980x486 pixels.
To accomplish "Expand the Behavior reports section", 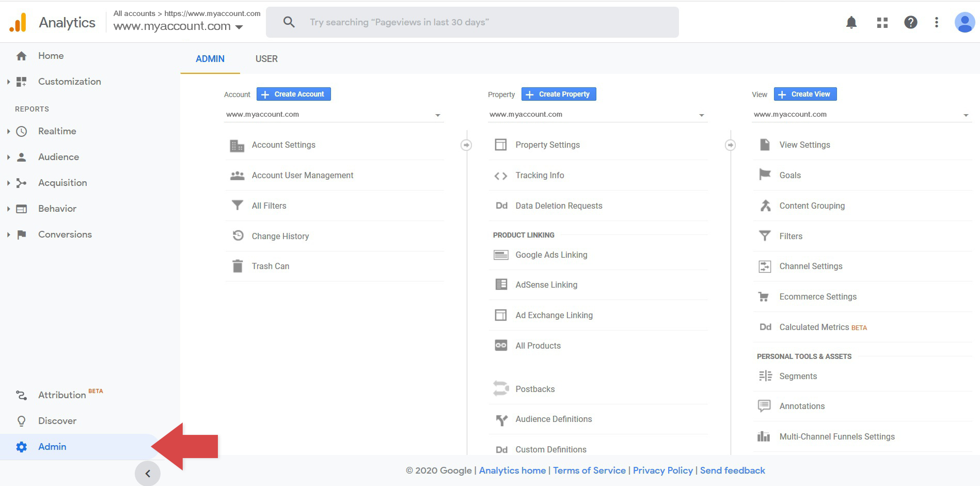I will click(8, 209).
